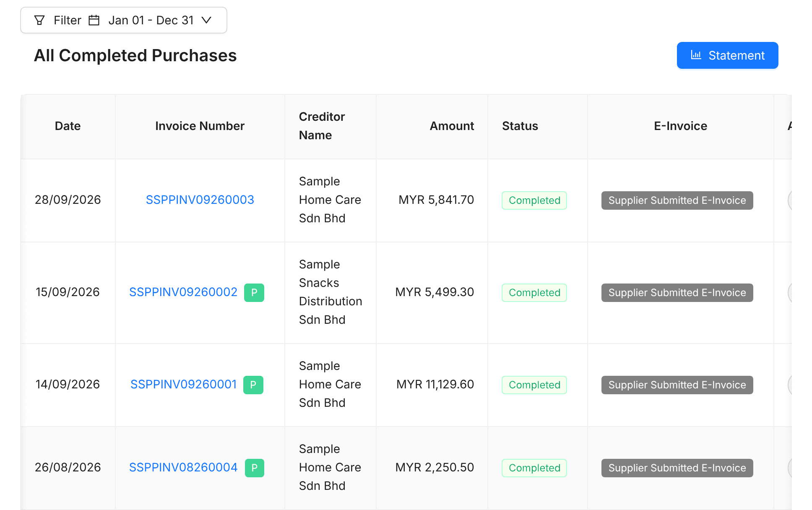Click the Statement label text
This screenshot has height=510, width=812.
coord(737,55)
